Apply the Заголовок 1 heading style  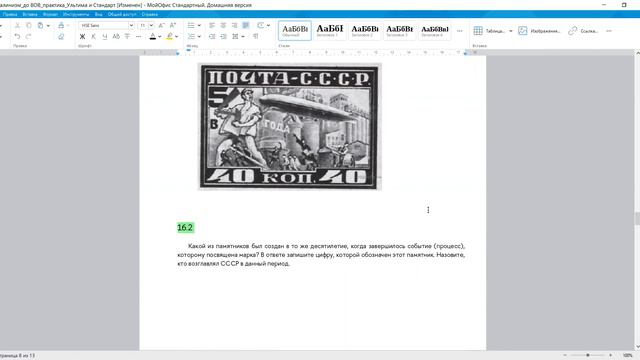point(330,31)
